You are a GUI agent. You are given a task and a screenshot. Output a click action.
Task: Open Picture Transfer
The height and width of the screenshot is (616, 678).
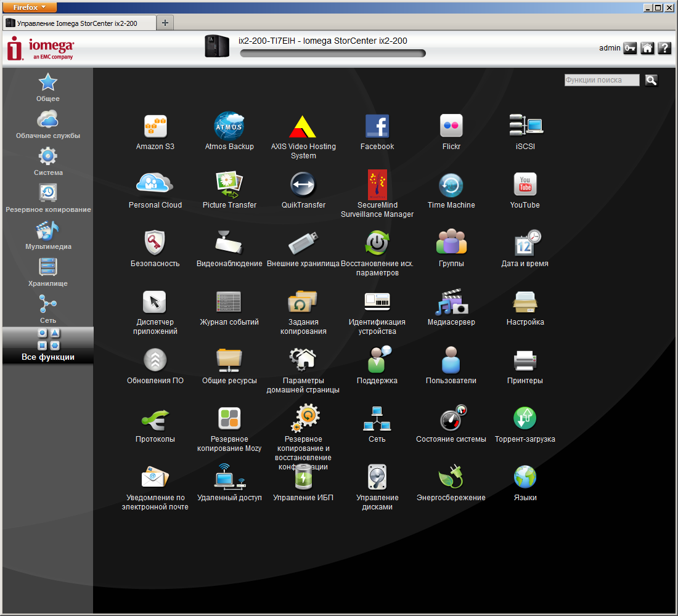click(x=229, y=185)
